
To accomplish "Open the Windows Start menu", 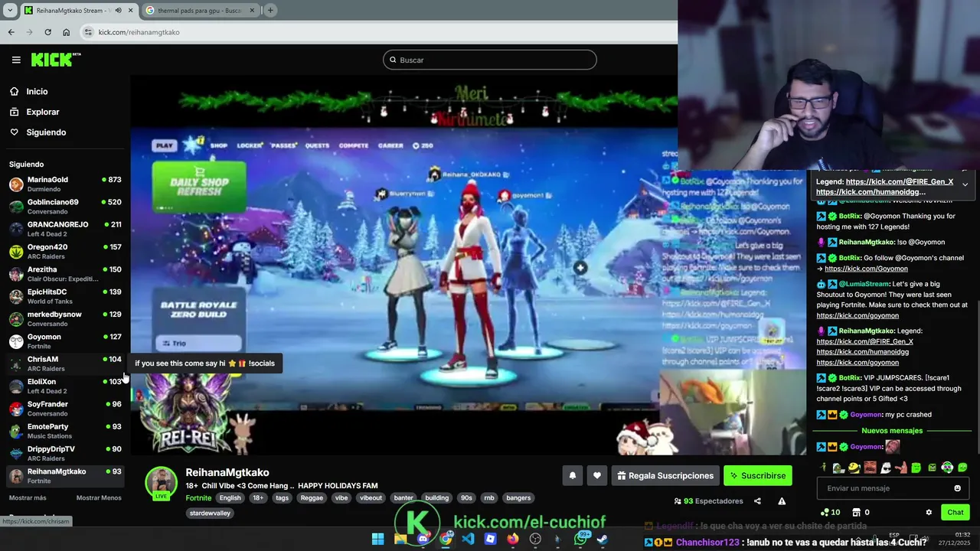I will point(377,539).
